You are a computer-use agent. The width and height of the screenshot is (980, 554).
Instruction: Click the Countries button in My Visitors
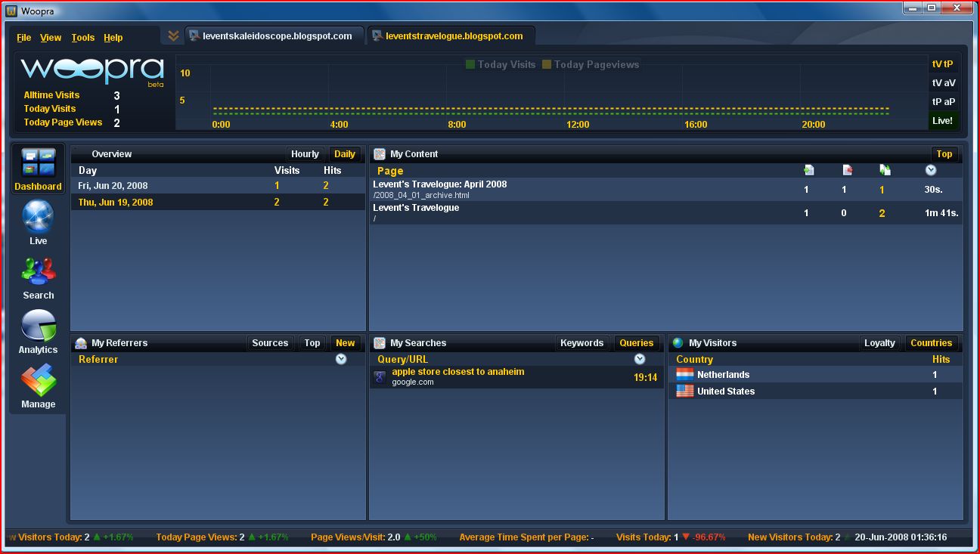click(x=931, y=342)
